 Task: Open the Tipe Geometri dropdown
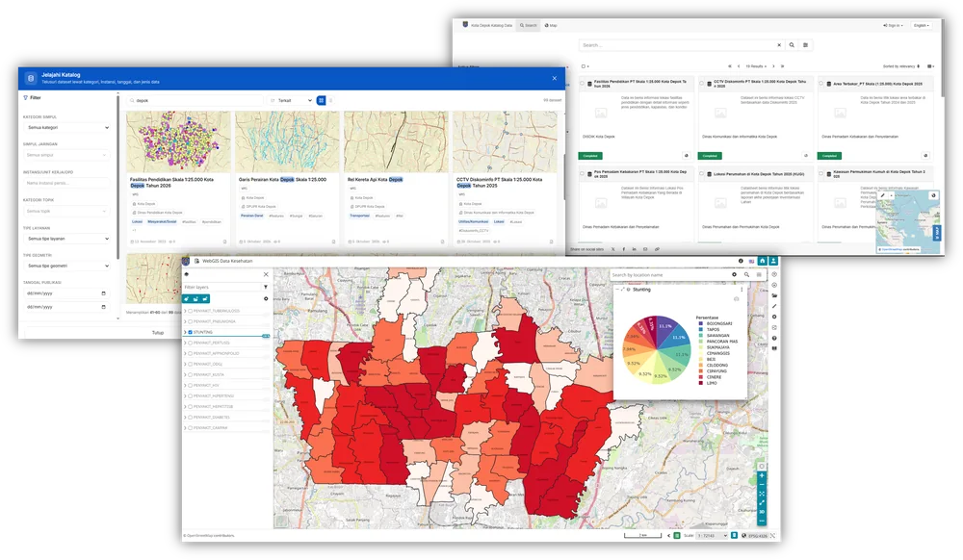pyautogui.click(x=67, y=266)
